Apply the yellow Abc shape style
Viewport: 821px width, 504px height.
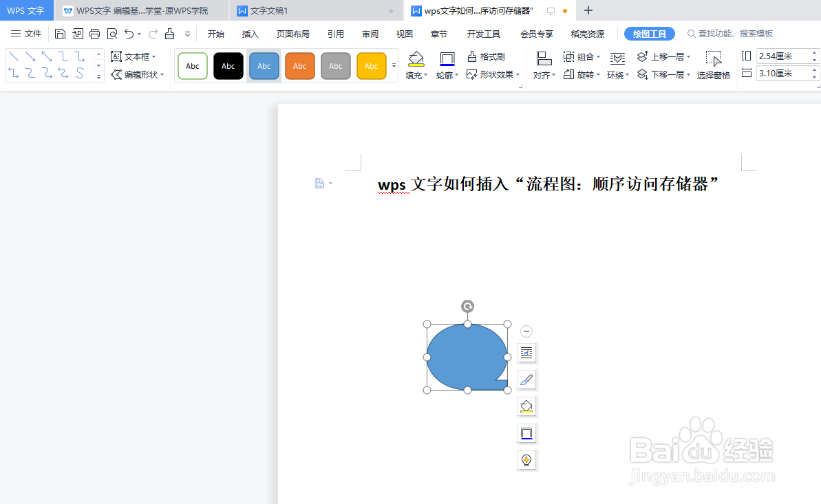[371, 66]
